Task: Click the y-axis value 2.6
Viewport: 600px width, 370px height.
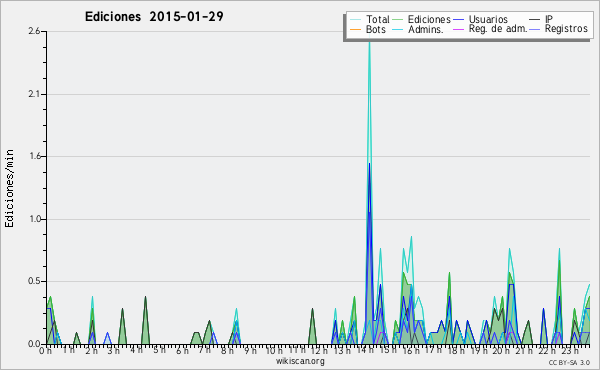Action: point(34,31)
